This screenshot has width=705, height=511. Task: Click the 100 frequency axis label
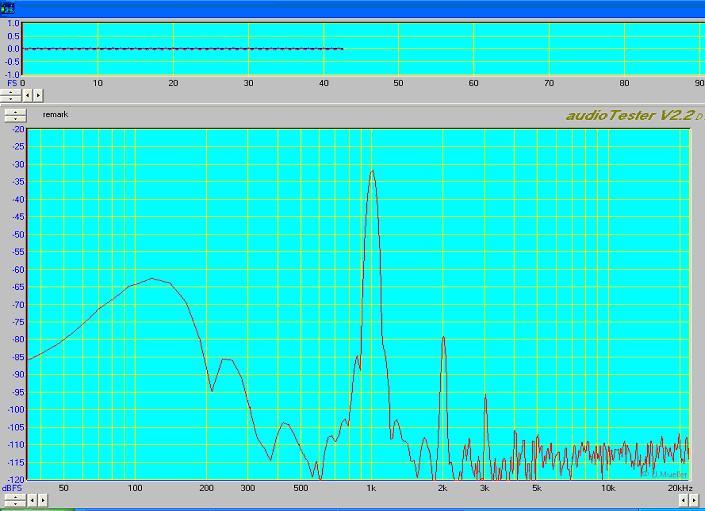pyautogui.click(x=135, y=488)
